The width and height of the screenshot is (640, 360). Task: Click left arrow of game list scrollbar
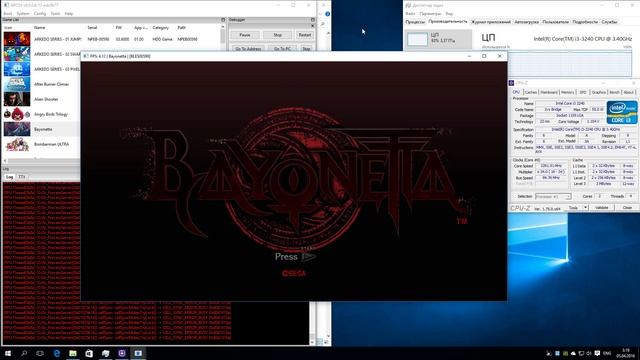click(x=5, y=161)
